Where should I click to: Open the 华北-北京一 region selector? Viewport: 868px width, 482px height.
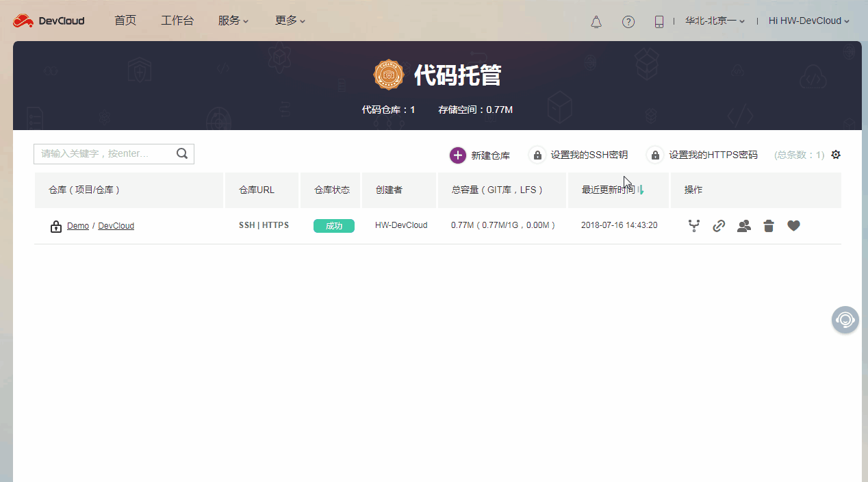pyautogui.click(x=714, y=21)
